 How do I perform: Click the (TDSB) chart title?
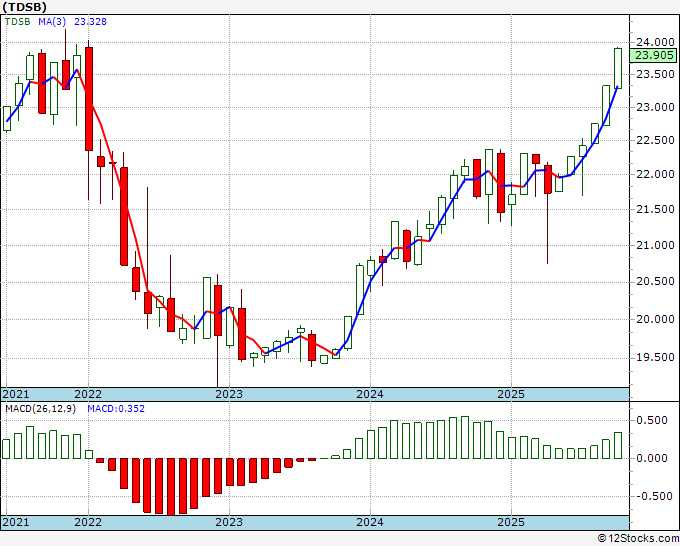click(x=24, y=7)
